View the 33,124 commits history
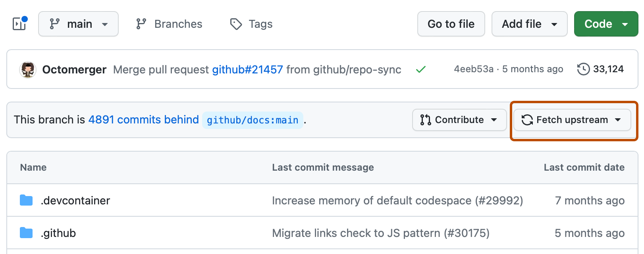This screenshot has height=254, width=644. (x=600, y=69)
